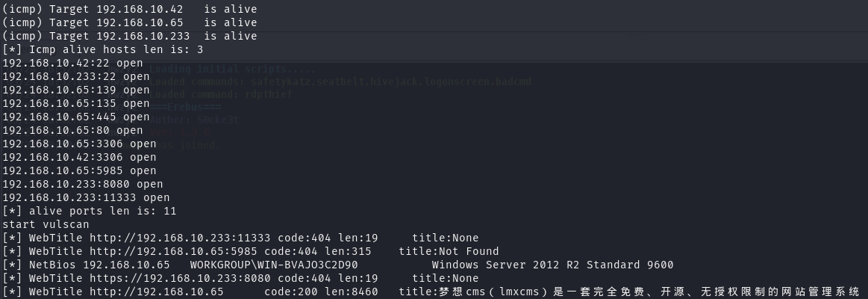The width and height of the screenshot is (868, 299).
Task: Select the 192.168.10.65:139 open entry
Action: click(75, 90)
